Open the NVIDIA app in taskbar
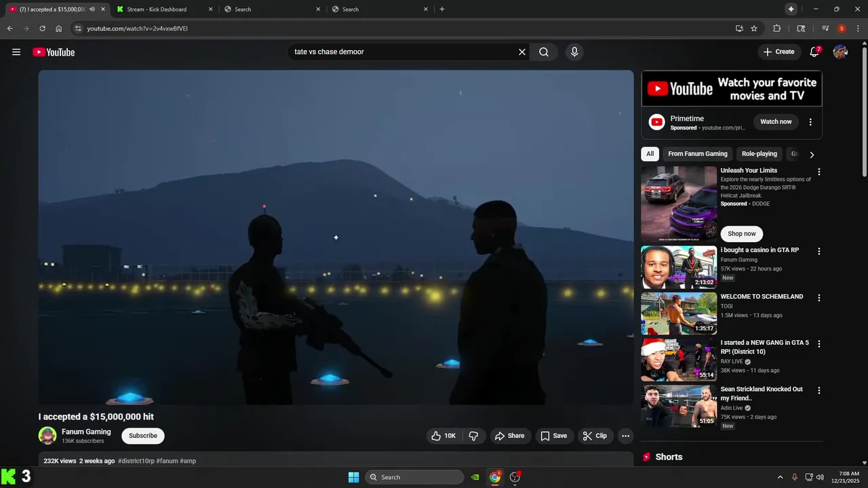 click(475, 477)
